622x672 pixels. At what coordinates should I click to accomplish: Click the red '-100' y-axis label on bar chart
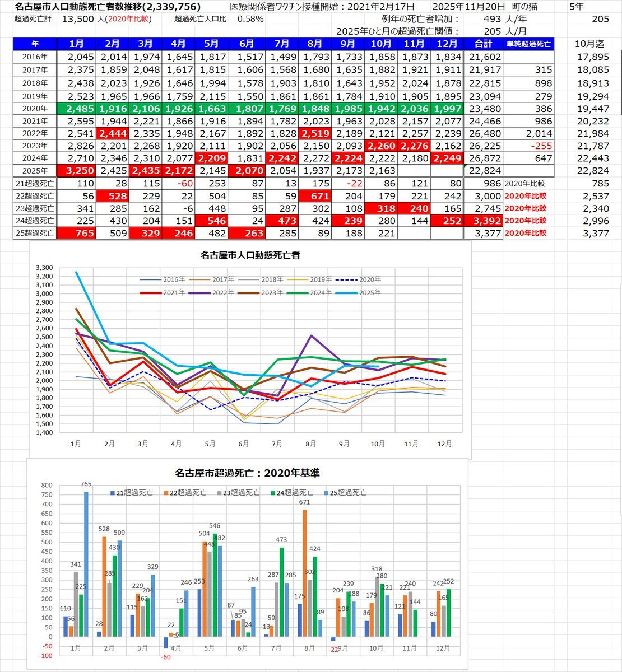tap(46, 656)
